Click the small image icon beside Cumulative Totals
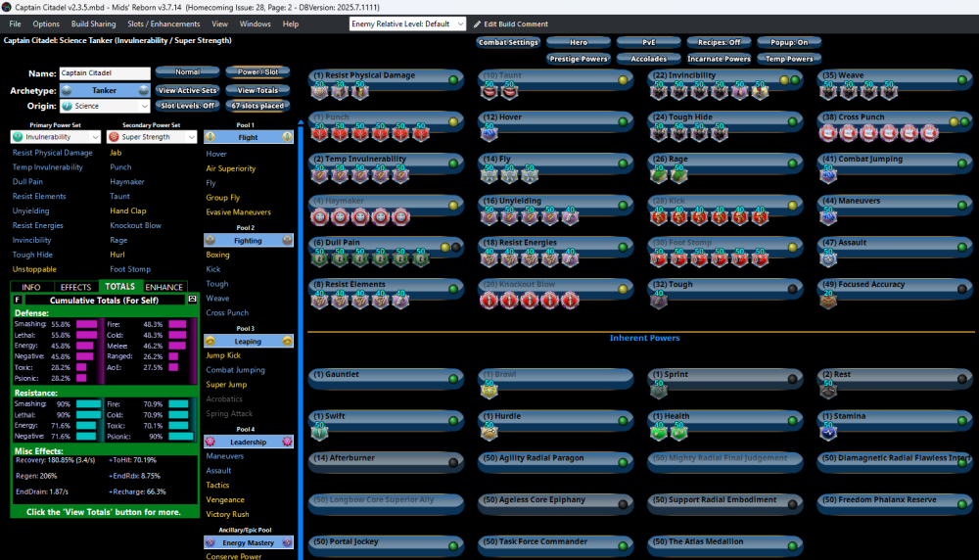Viewport: 979px width, 560px height. pyautogui.click(x=193, y=299)
